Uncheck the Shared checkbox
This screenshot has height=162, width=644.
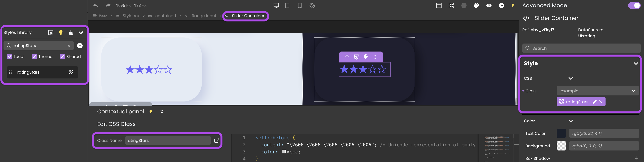tap(62, 56)
